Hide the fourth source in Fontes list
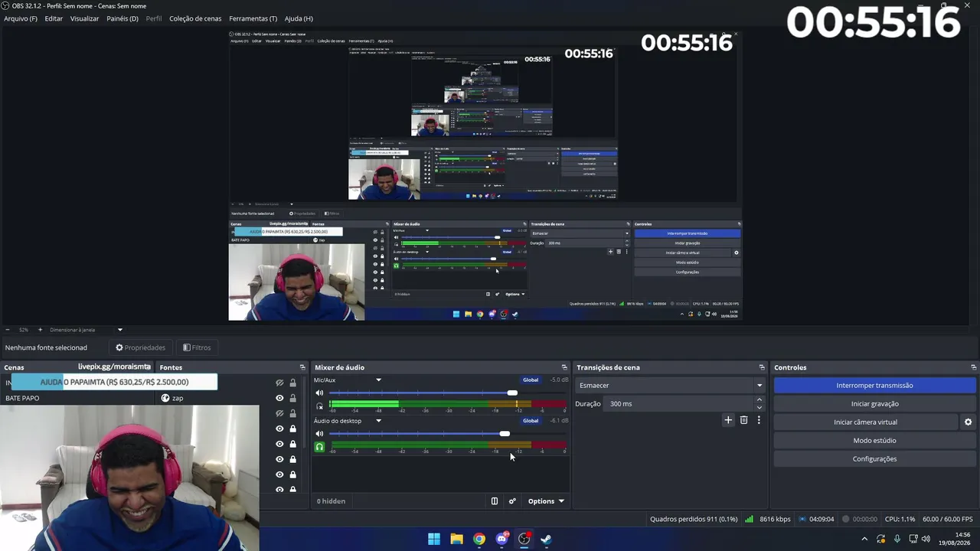Screen dimensions: 980x551 pyautogui.click(x=279, y=429)
